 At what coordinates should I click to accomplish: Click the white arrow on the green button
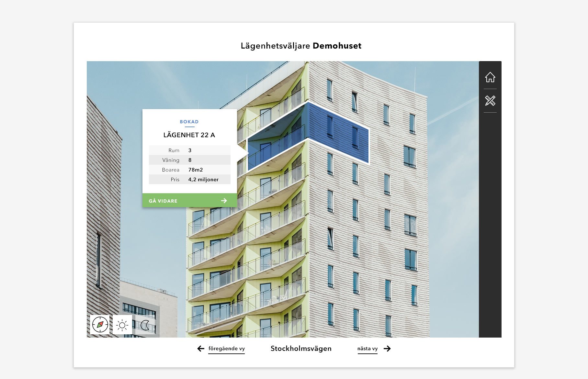[x=224, y=201]
